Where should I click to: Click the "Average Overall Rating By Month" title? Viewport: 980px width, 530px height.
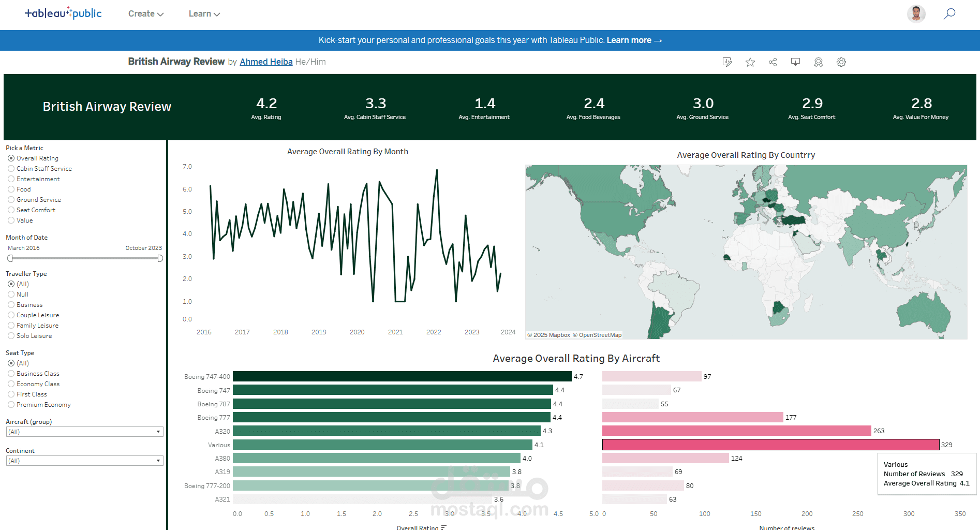pos(348,152)
